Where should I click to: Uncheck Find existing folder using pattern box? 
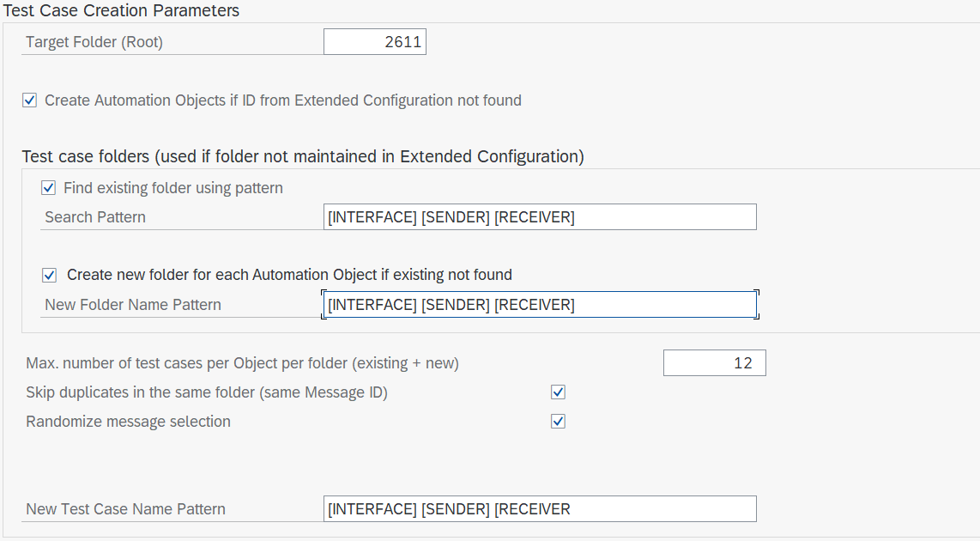[x=49, y=188]
